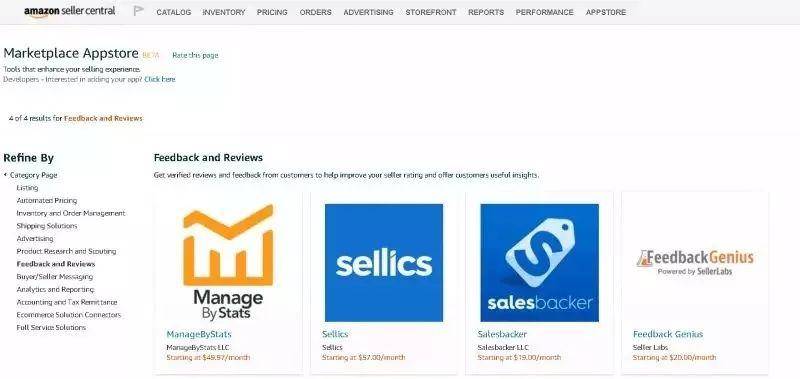Image resolution: width=800 pixels, height=379 pixels.
Task: Open the Salesbacker title link
Action: click(502, 334)
